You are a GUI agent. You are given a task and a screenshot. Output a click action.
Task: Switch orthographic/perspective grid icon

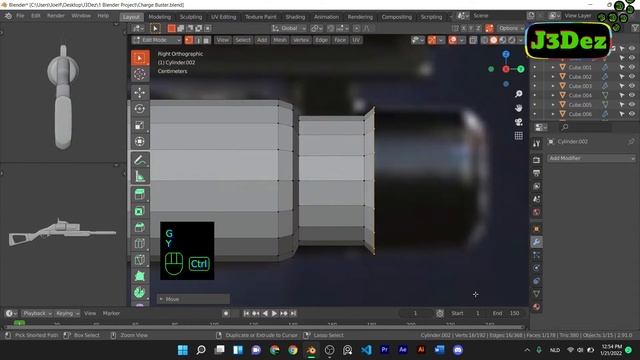(x=518, y=136)
